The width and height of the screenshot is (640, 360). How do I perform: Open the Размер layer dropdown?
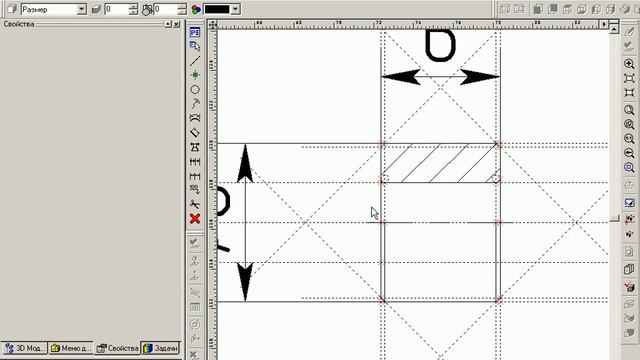point(82,9)
